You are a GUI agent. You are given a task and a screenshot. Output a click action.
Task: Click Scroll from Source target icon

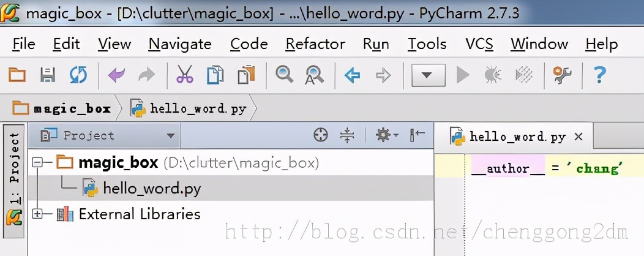[x=321, y=135]
